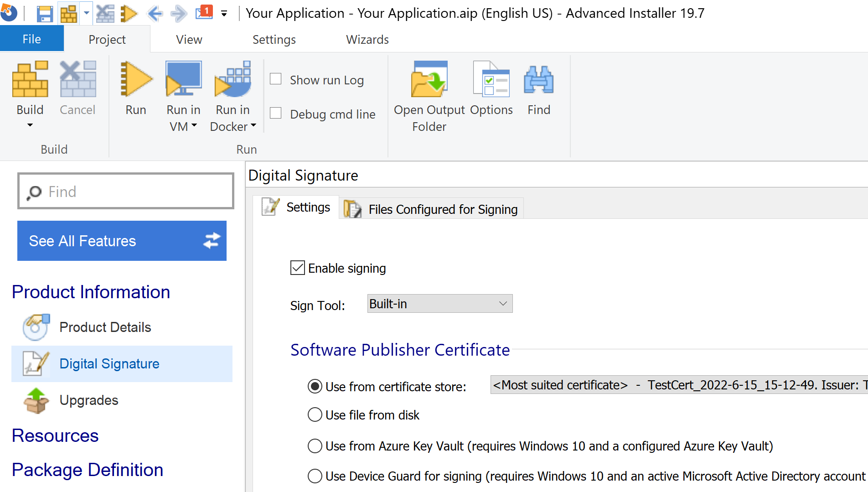Open the Options icon in the ribbon

[491, 79]
